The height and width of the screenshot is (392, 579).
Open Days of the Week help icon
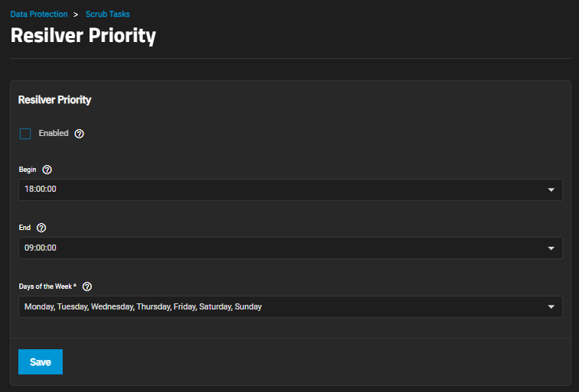click(x=87, y=287)
